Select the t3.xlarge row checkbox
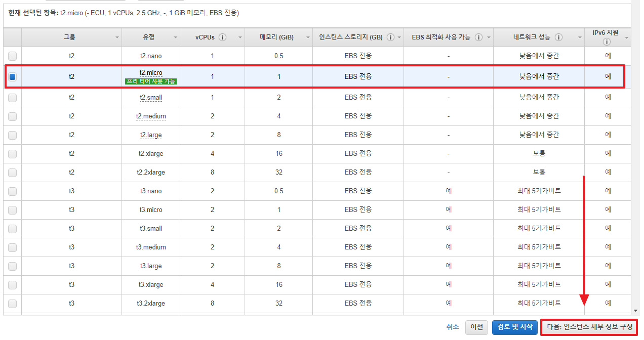The height and width of the screenshot is (340, 644). 12,285
